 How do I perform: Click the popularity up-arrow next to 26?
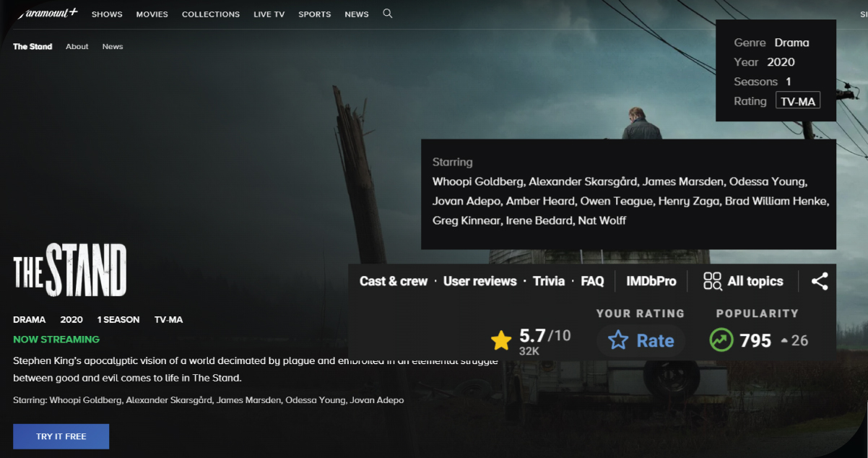[x=785, y=340]
